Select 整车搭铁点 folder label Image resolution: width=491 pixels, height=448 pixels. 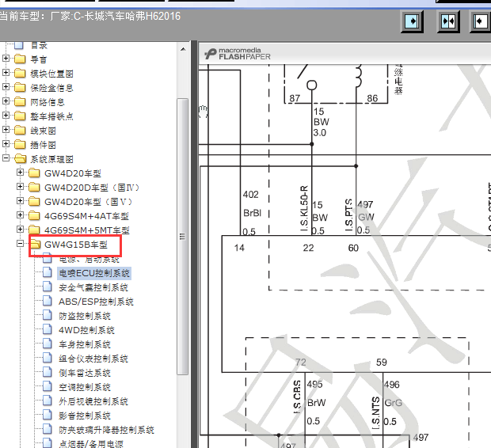click(x=51, y=116)
